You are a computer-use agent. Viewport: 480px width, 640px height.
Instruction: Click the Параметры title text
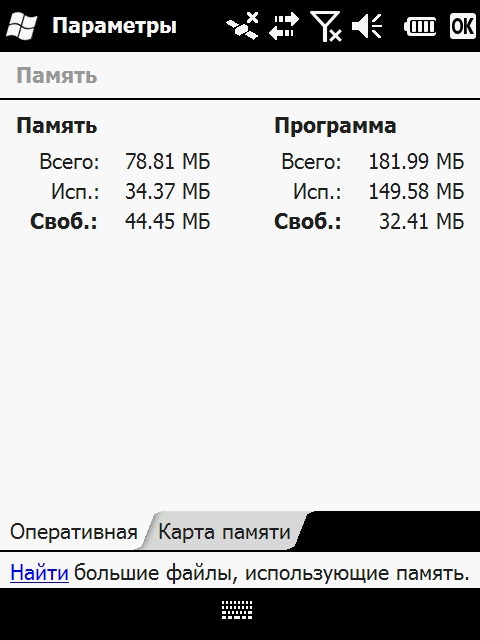(114, 26)
